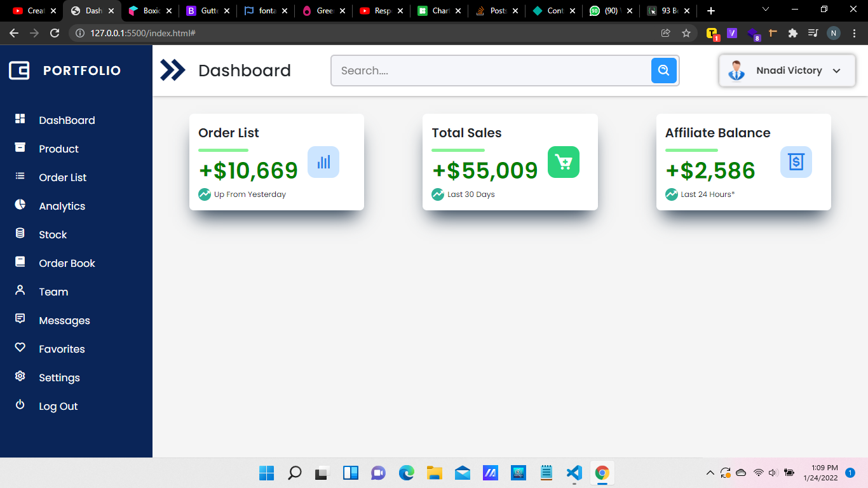Screen dimensions: 868x488
Task: Open the Windows Start menu
Action: pos(266,473)
